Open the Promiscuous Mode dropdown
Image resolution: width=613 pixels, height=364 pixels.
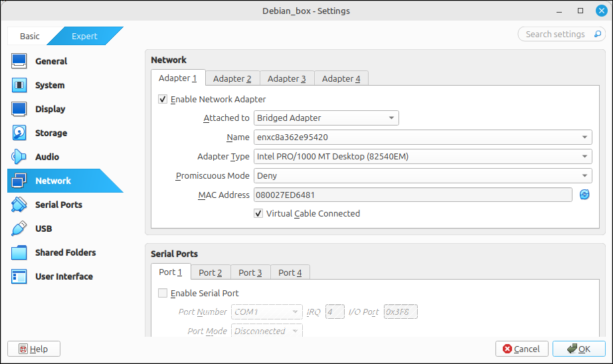[422, 175]
